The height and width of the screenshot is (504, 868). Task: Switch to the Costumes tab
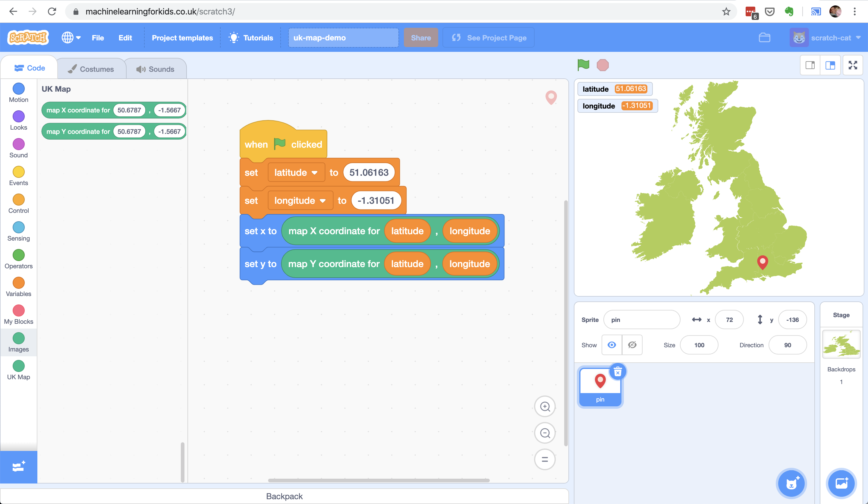[x=91, y=69]
